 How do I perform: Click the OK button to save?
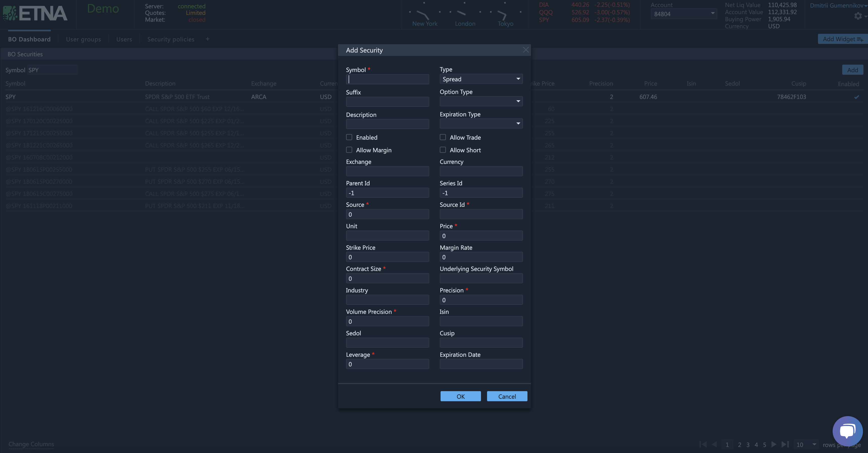click(460, 396)
